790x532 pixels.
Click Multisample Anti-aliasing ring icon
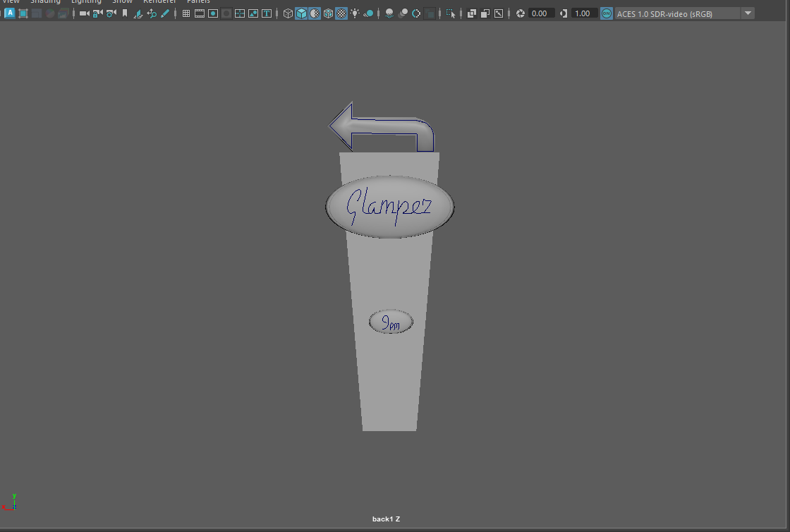[416, 13]
